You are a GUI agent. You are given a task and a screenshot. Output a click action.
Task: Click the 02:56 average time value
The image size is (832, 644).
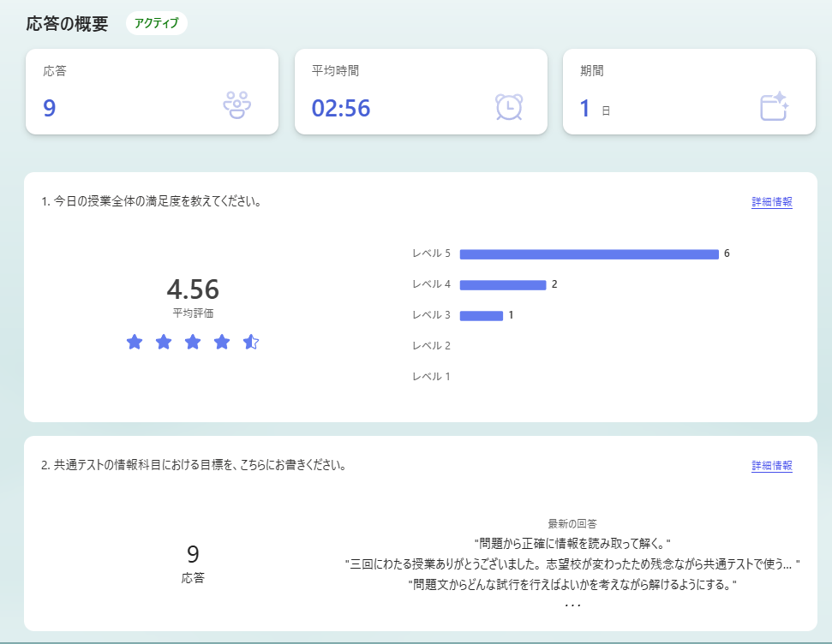pyautogui.click(x=341, y=109)
